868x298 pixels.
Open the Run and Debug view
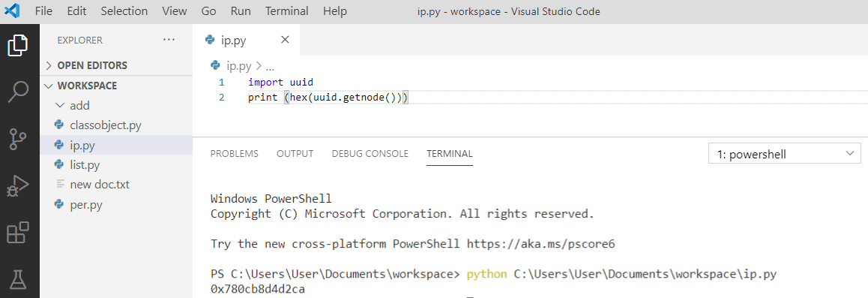(18, 186)
